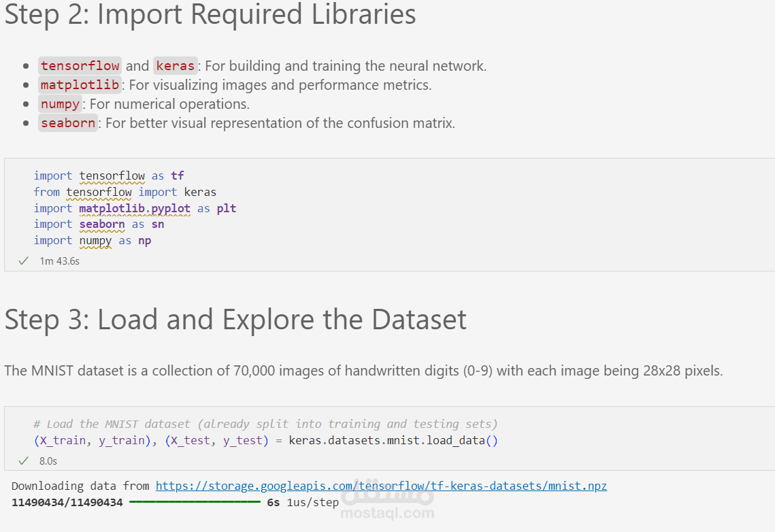Click the "import matplotlib.pyplot as plt" line
The height and width of the screenshot is (532, 775).
coord(135,208)
